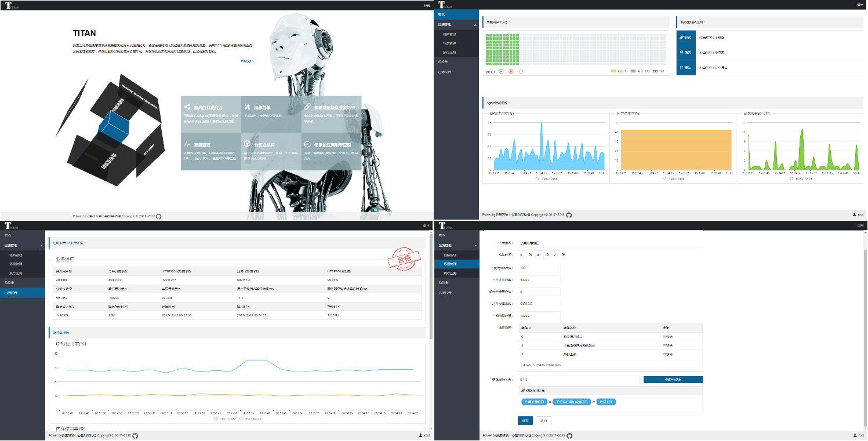
Task: Click the share icon on the home page concurrency card
Action: pyautogui.click(x=187, y=107)
